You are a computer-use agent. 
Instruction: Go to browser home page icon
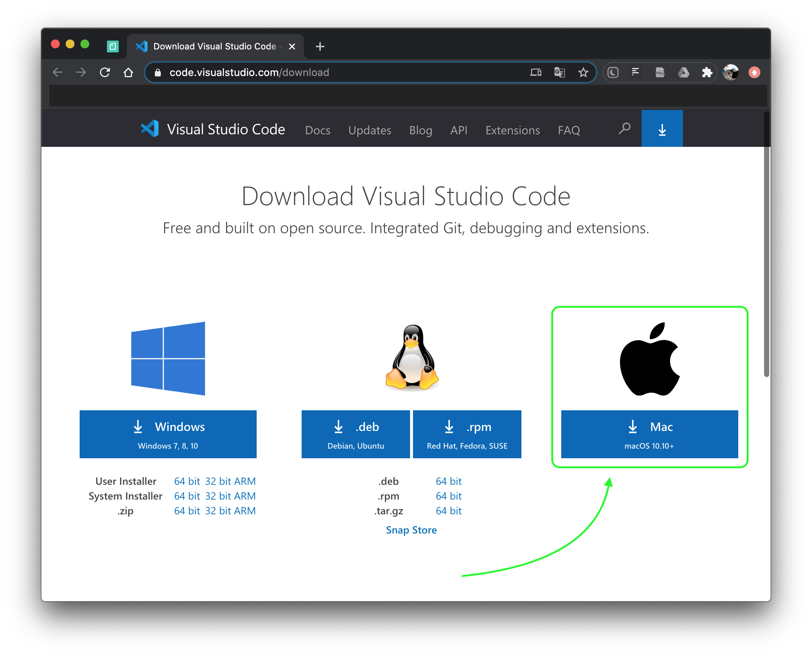(128, 72)
